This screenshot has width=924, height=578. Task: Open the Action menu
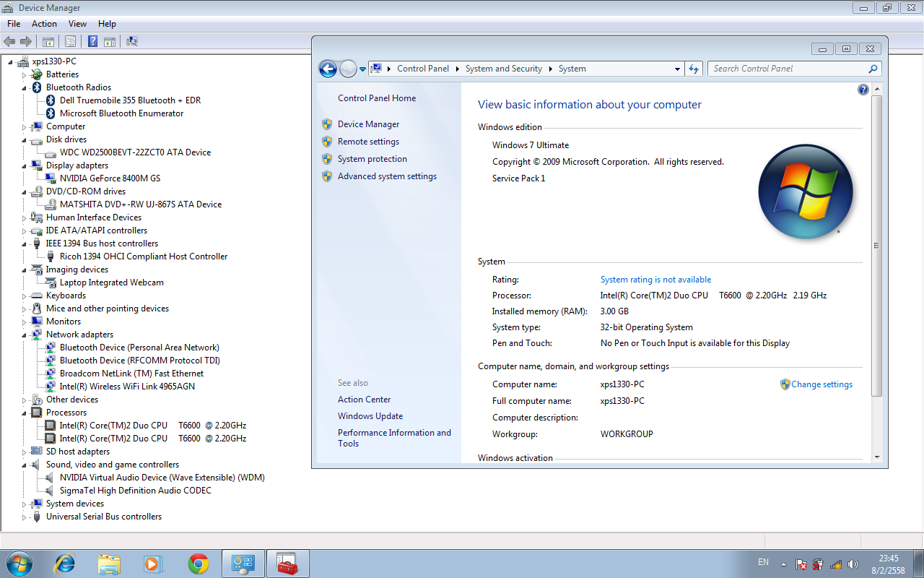(x=44, y=24)
